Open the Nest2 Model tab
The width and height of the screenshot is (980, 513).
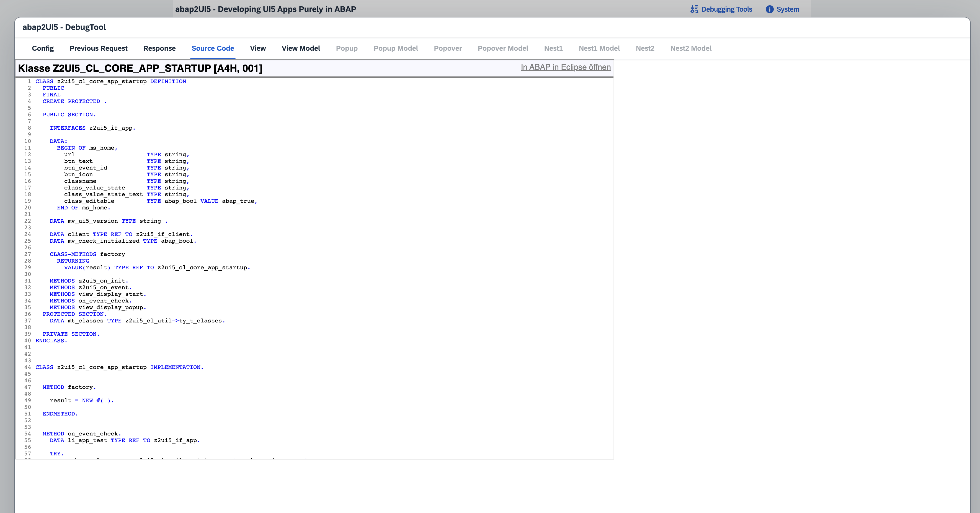pyautogui.click(x=691, y=48)
